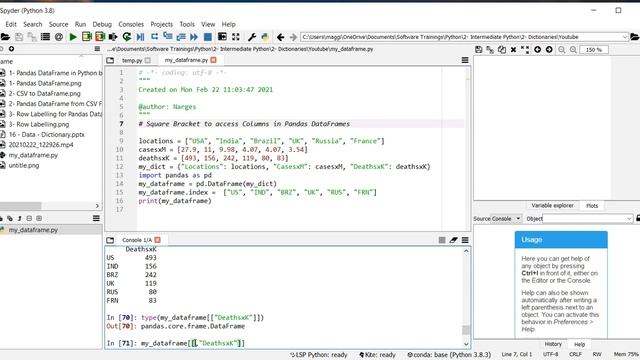Toggle fullscreen mode icon

pos(236,37)
